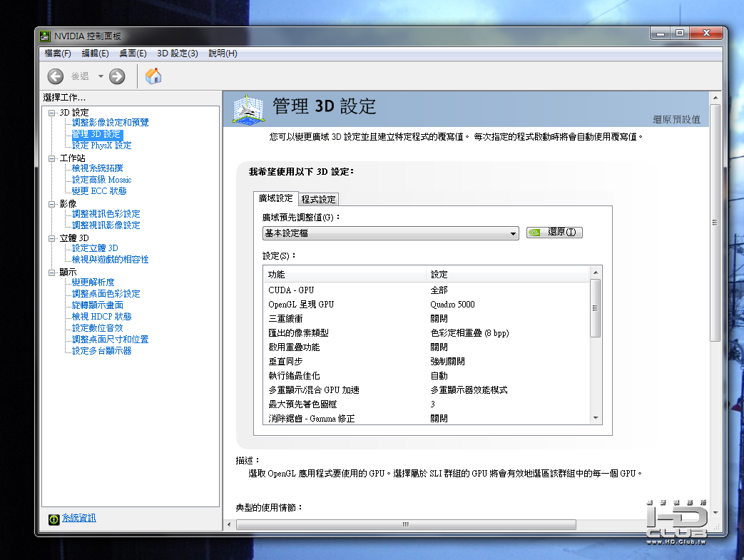This screenshot has height=560, width=744.
Task: Select 消除鋸齒 - Gamma 修正 row
Action: pyautogui.click(x=427, y=418)
